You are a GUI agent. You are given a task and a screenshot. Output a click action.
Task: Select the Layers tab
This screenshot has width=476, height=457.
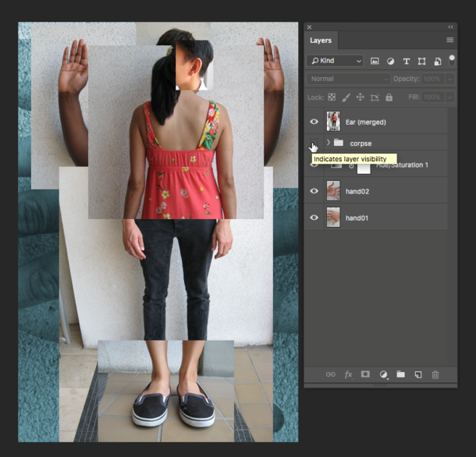(x=321, y=40)
